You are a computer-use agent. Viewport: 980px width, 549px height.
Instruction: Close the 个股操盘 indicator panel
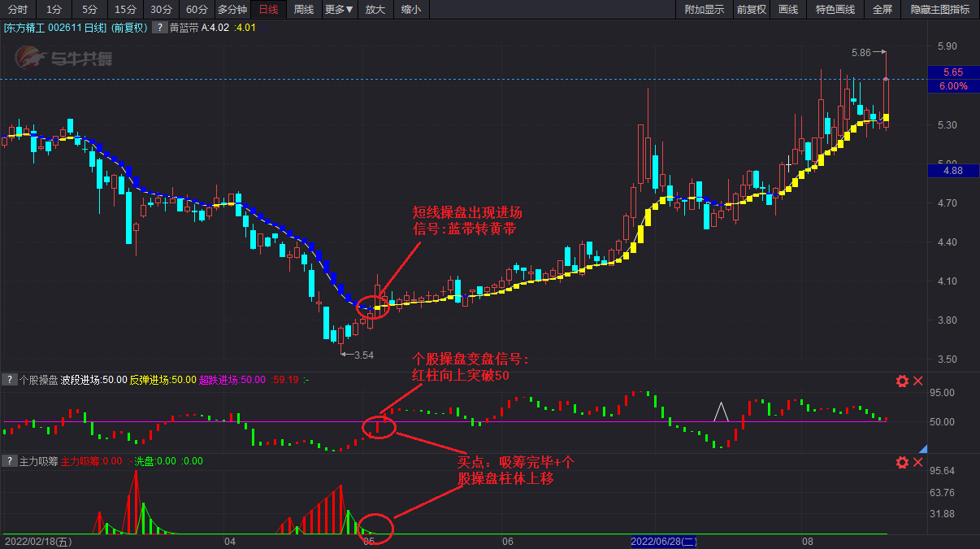tap(918, 381)
